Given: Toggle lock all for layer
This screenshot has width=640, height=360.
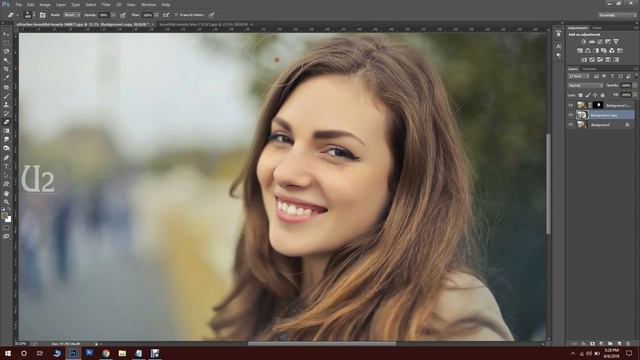Looking at the screenshot, I should 602,95.
